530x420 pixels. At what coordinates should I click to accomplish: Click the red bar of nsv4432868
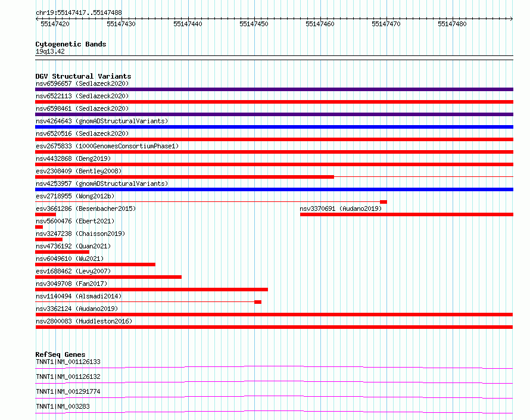(x=274, y=164)
